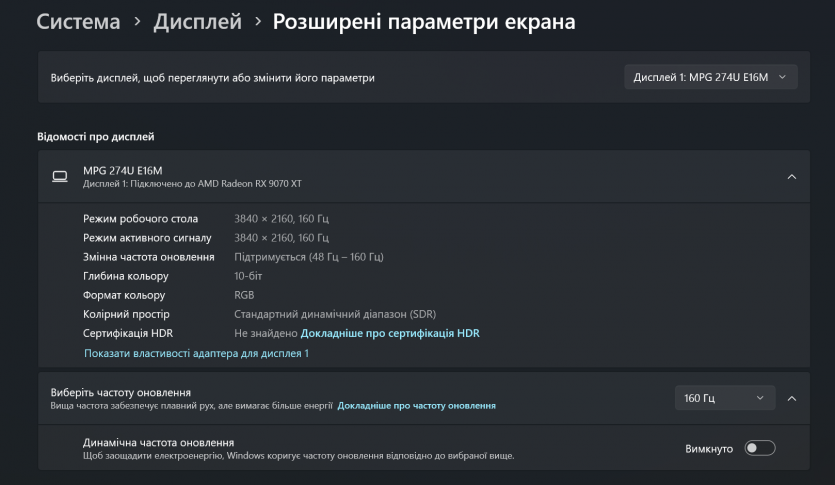The width and height of the screenshot is (835, 485).
Task: Click the Змінна частота оновлення row value
Action: tap(309, 257)
